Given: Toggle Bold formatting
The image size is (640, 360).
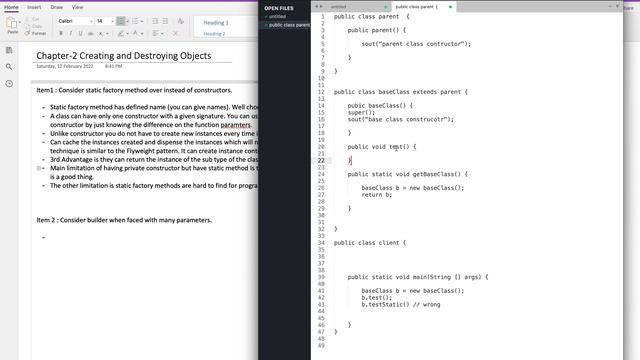Looking at the screenshot, I should [x=61, y=33].
